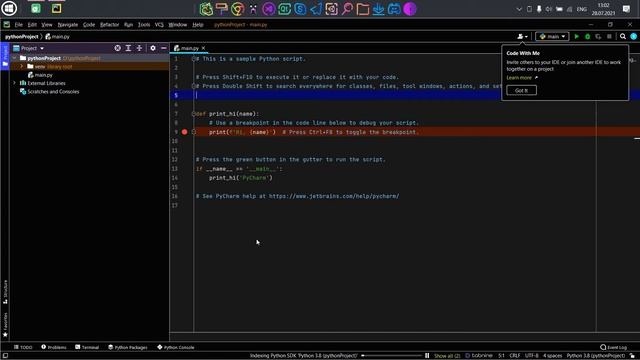Follow the Learn more link

[519, 78]
